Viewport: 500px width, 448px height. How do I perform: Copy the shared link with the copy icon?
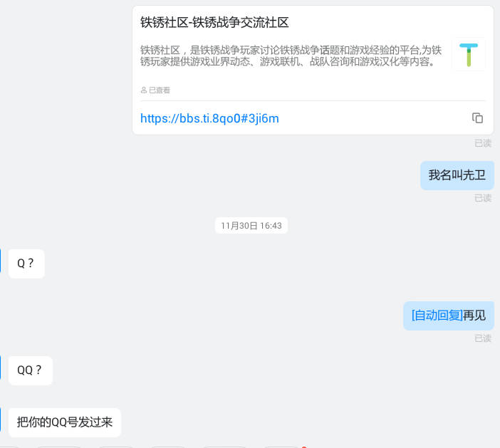[477, 118]
